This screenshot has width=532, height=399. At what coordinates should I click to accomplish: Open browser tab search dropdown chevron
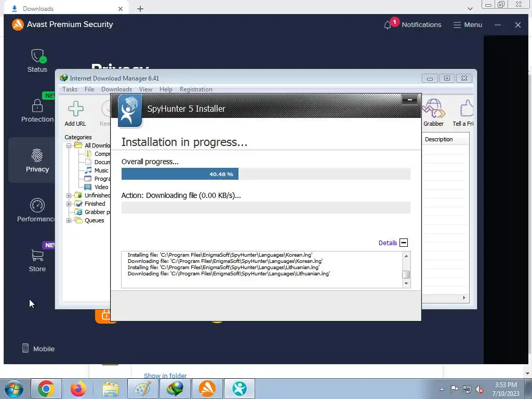pyautogui.click(x=470, y=9)
